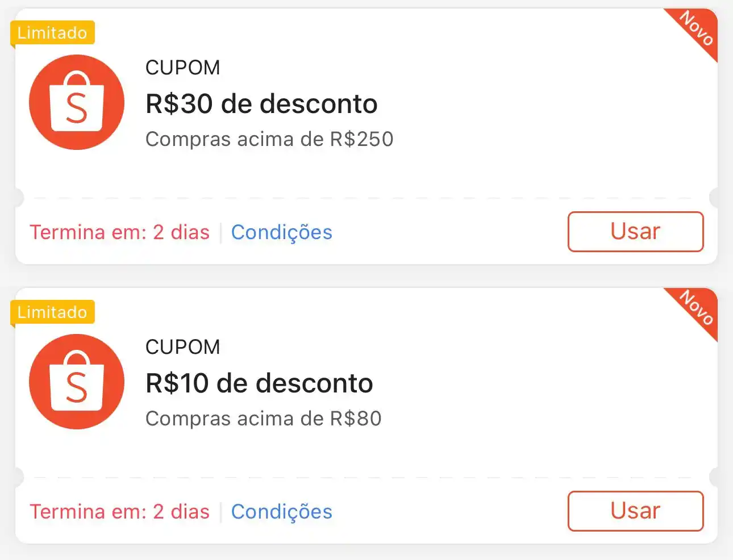Screen dimensions: 733x560
Task: Select the Limitado badge on the R$10 coupon
Action: click(x=52, y=312)
